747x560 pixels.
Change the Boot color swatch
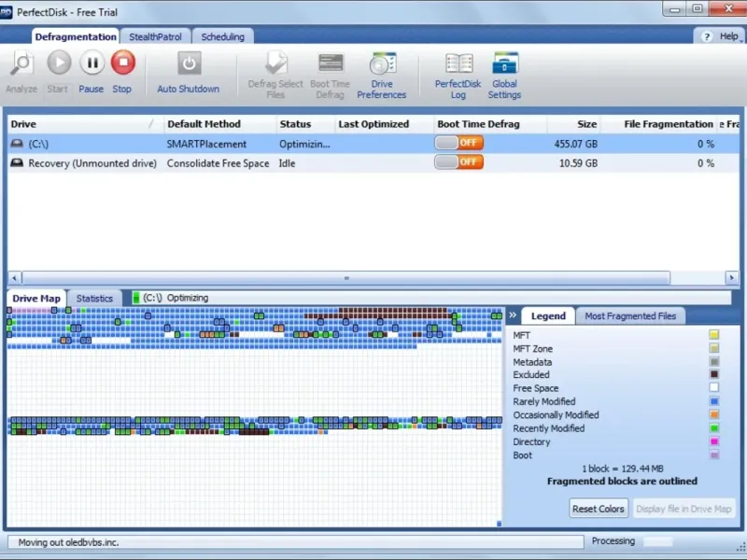tap(713, 455)
